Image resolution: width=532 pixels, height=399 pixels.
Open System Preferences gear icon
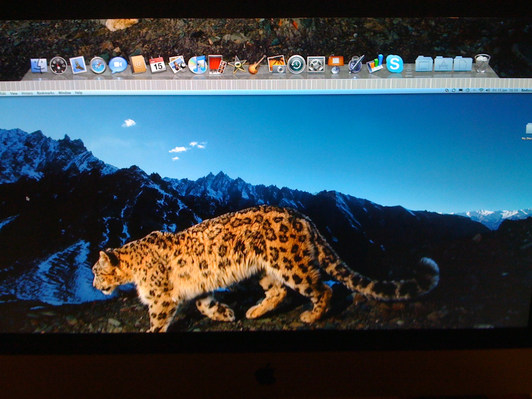(x=316, y=65)
